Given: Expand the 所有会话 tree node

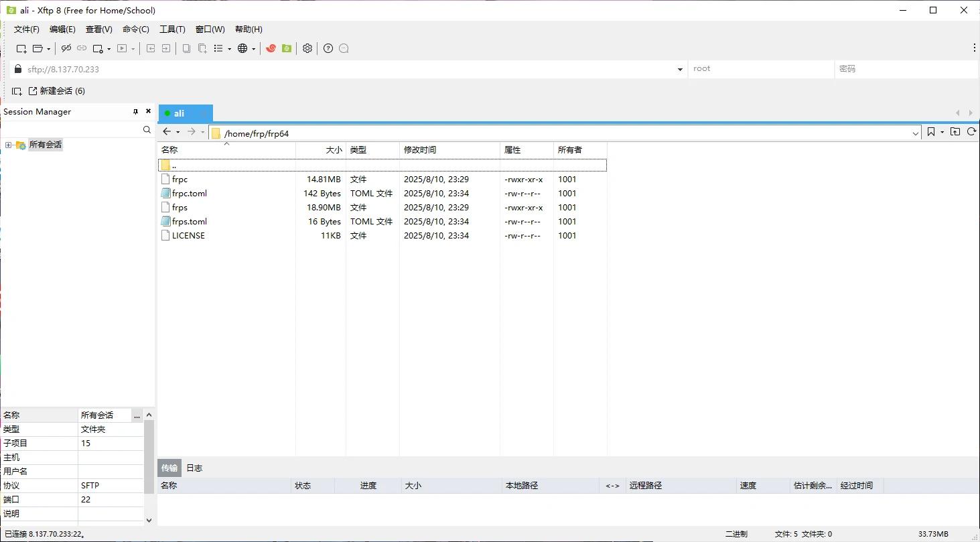Looking at the screenshot, I should pos(8,145).
